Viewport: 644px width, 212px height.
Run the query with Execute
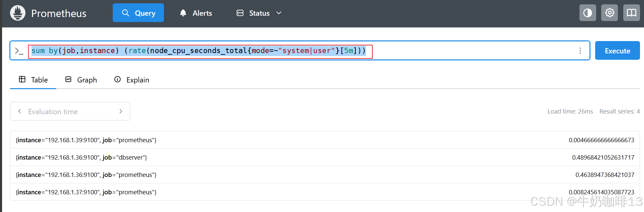tap(618, 50)
